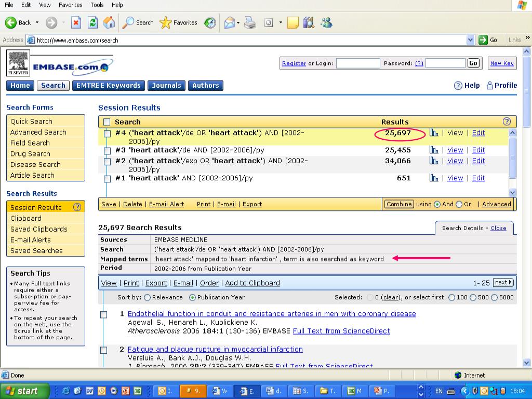Refresh the page with the green arrows icon
Screen dimensions: 532x399
click(92, 23)
